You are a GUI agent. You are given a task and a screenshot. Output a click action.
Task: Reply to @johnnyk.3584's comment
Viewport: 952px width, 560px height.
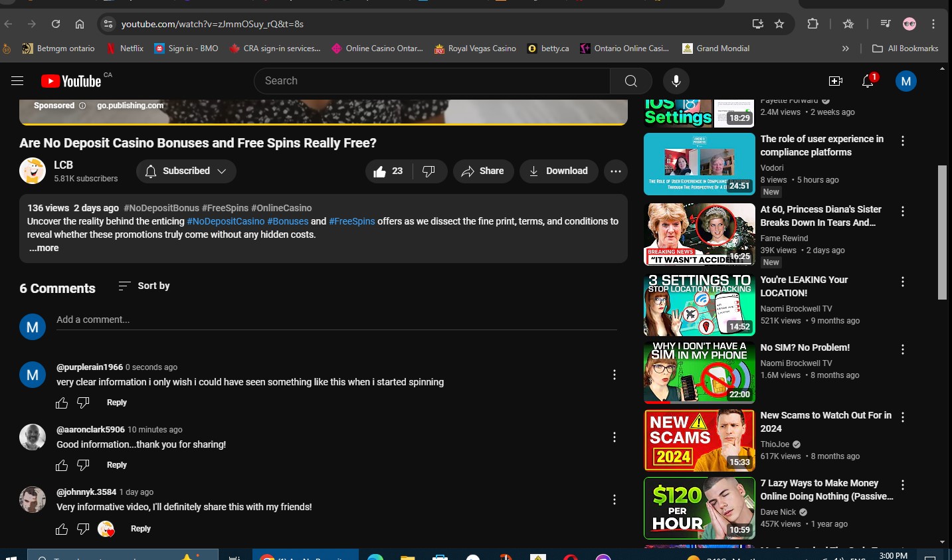141,529
